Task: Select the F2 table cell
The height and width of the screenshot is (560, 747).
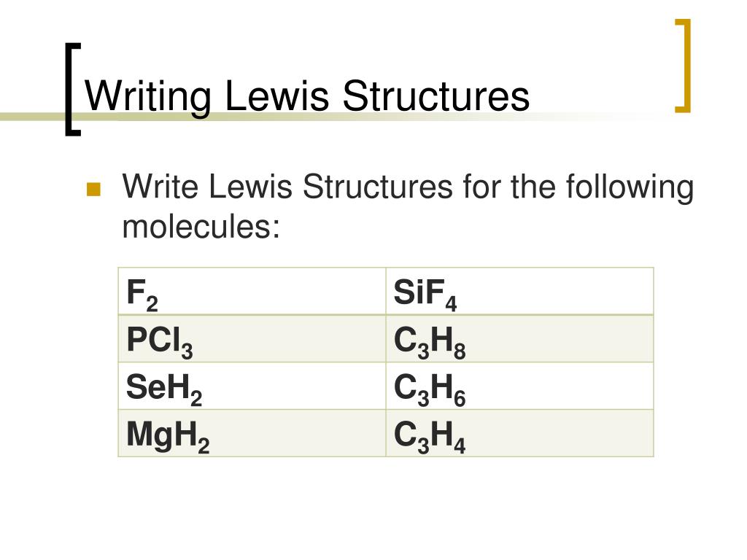Action: tap(252, 292)
